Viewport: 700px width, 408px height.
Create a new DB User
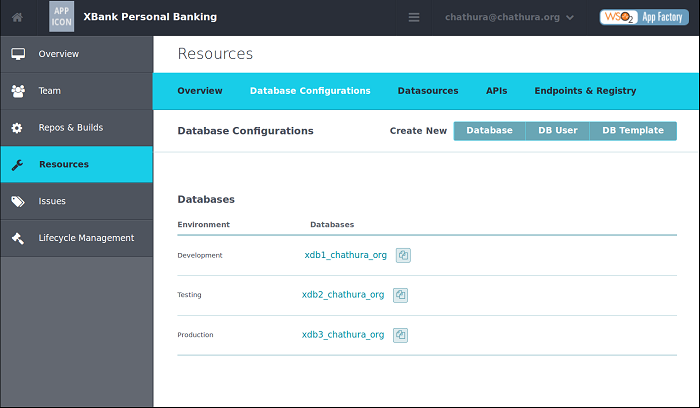coord(557,131)
